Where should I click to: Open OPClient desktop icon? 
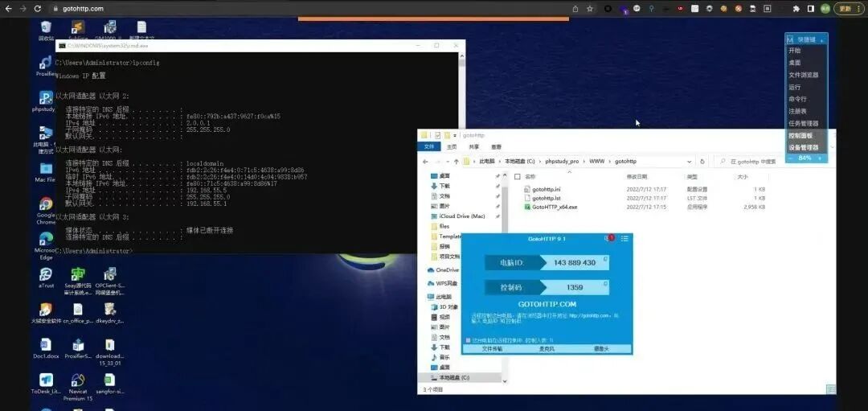[109, 282]
